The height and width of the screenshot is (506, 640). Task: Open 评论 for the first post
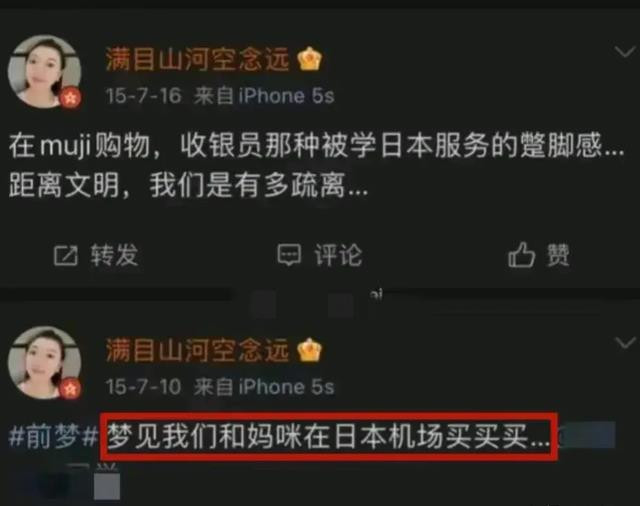point(338,255)
